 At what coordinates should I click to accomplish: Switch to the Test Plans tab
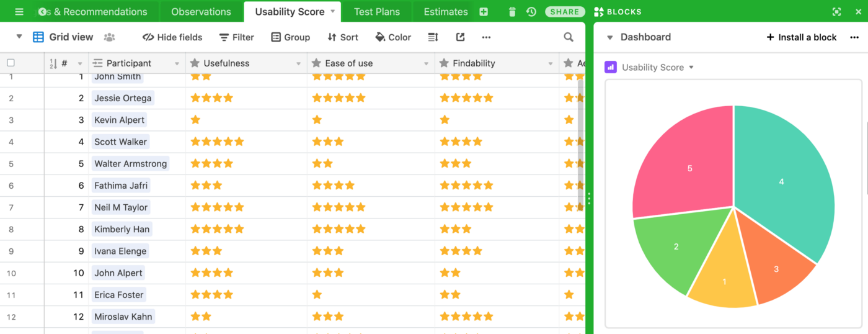click(x=376, y=12)
